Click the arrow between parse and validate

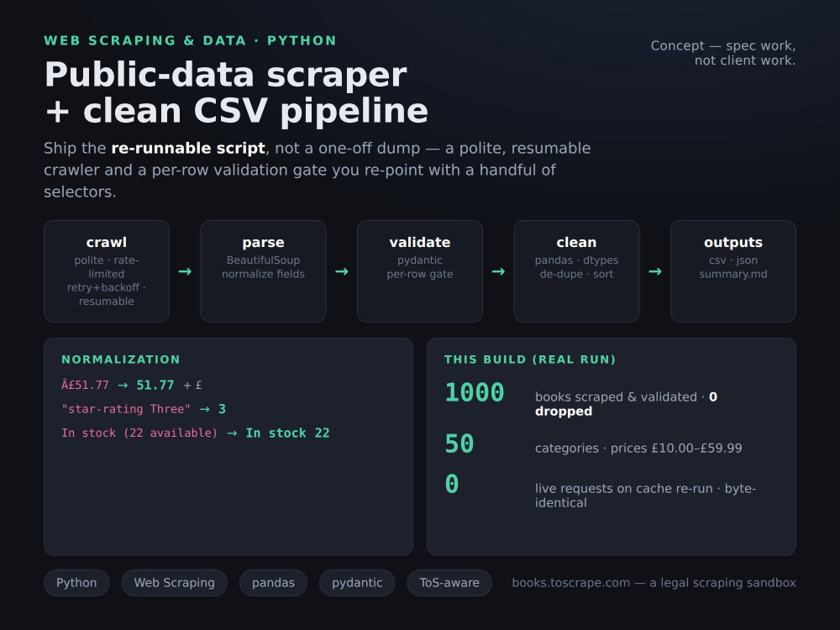click(341, 271)
